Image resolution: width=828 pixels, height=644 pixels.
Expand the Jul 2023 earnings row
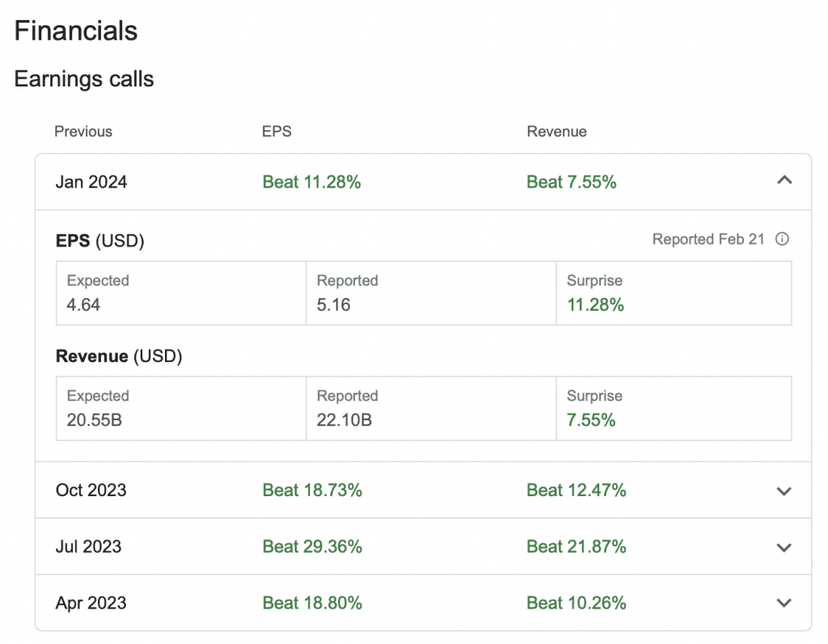coord(783,547)
